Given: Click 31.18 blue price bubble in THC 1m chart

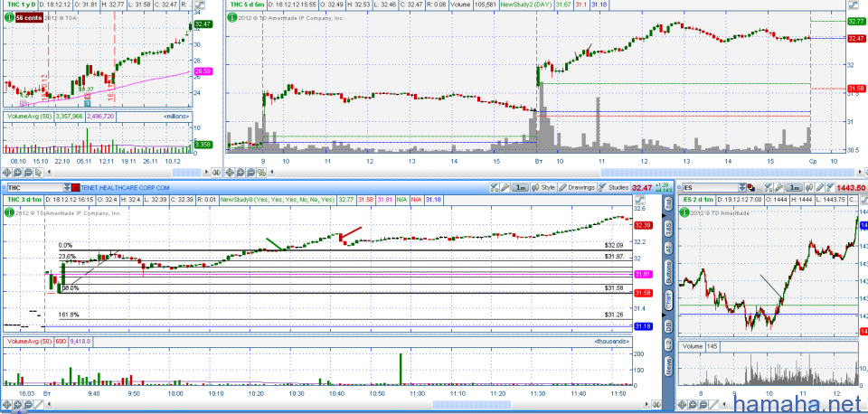Looking at the screenshot, I should (642, 326).
